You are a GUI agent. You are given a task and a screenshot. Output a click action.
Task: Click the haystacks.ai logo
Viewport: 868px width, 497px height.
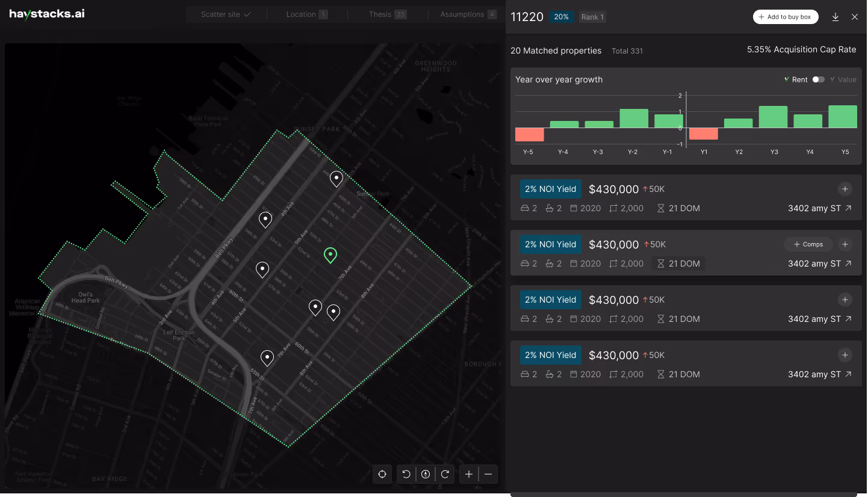pyautogui.click(x=46, y=13)
